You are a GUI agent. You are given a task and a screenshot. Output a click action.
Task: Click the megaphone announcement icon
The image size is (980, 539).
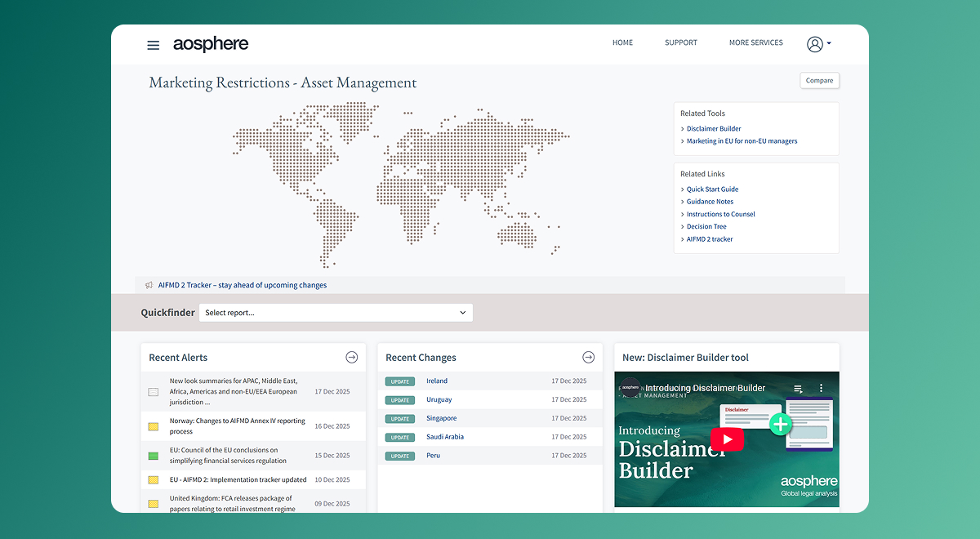click(149, 285)
